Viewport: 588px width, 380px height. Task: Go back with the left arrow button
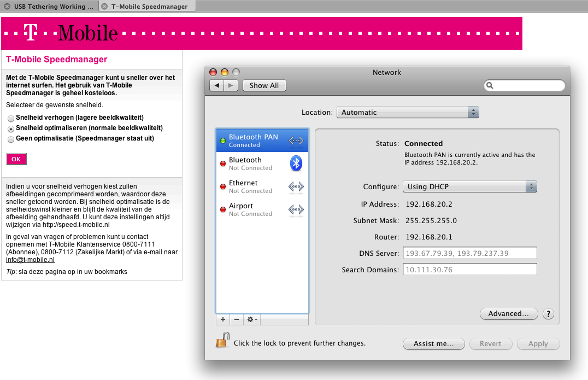217,85
